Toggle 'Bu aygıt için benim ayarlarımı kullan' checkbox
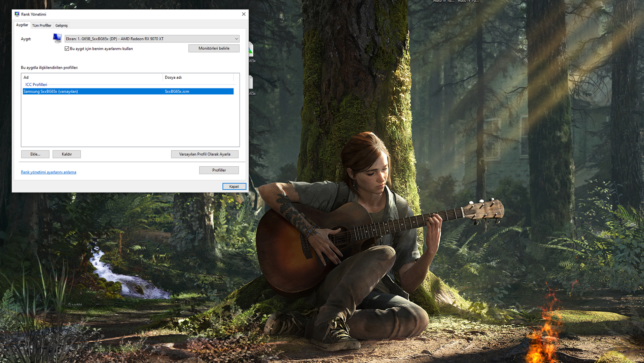644x363 pixels. coord(67,49)
